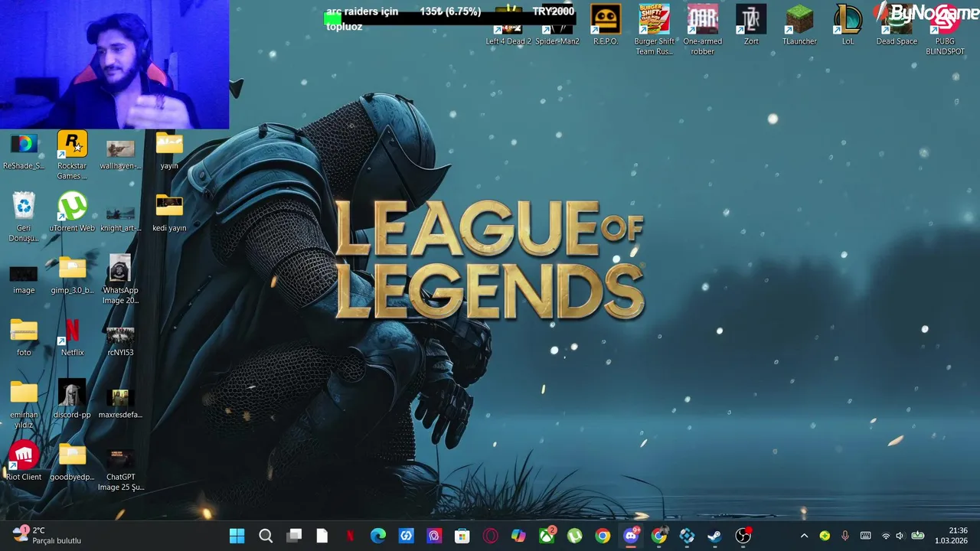Image resolution: width=980 pixels, height=551 pixels.
Task: Open the battery status icon
Action: point(917,536)
